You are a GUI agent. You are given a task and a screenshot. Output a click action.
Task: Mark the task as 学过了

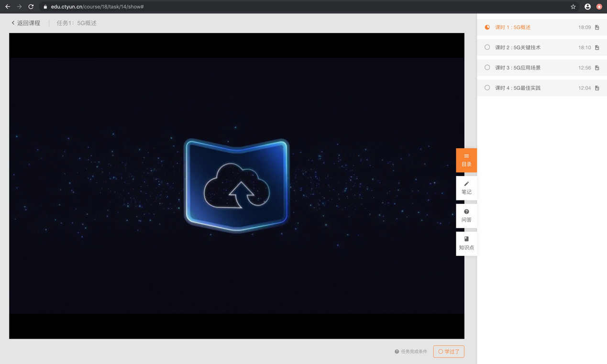coord(449,352)
